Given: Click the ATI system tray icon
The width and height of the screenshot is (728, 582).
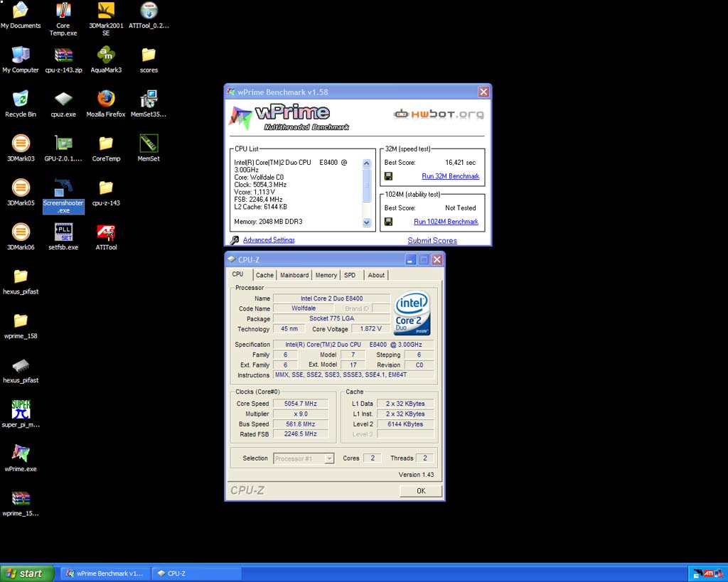Looking at the screenshot, I should coord(709,573).
